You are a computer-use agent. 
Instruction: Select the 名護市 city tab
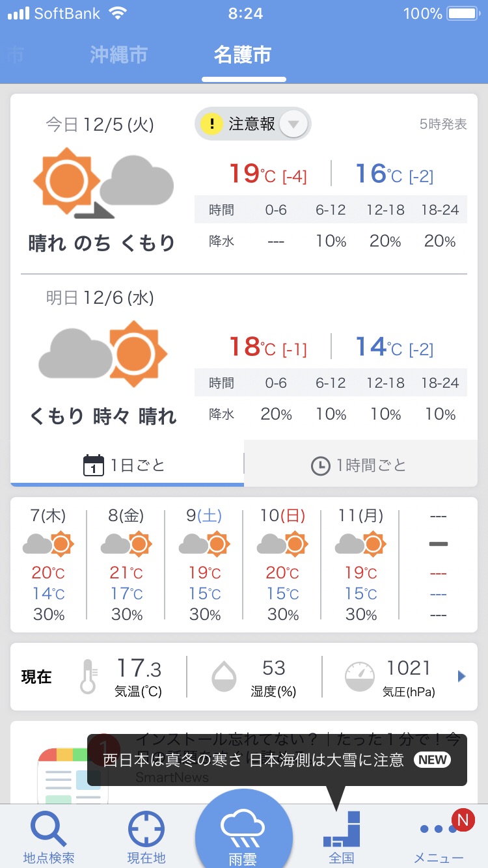243,55
